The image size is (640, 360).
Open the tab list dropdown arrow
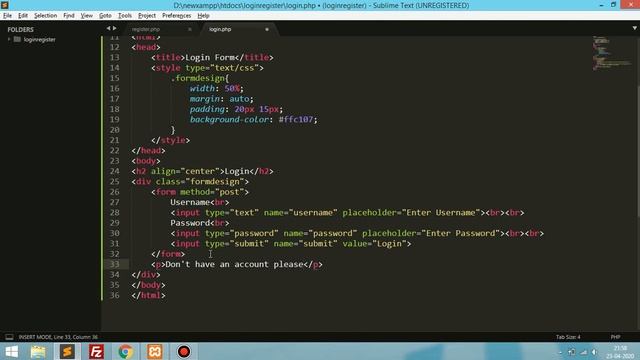[634, 28]
